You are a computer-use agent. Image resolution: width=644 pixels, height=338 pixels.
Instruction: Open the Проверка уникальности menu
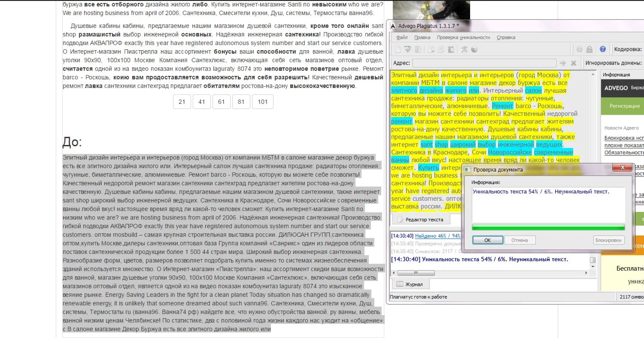[463, 37]
